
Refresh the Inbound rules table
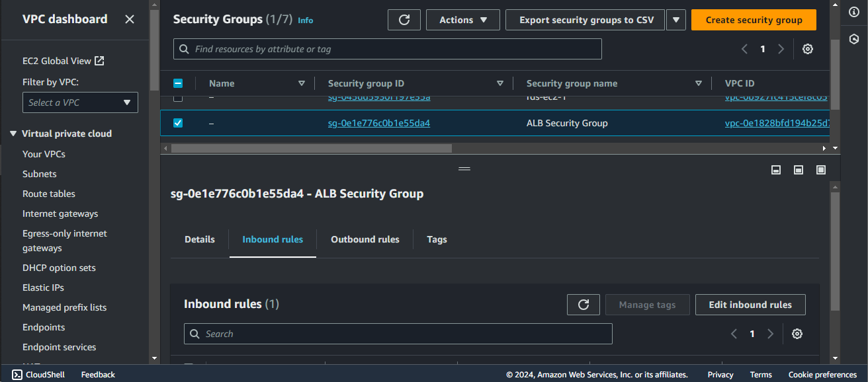pos(584,305)
